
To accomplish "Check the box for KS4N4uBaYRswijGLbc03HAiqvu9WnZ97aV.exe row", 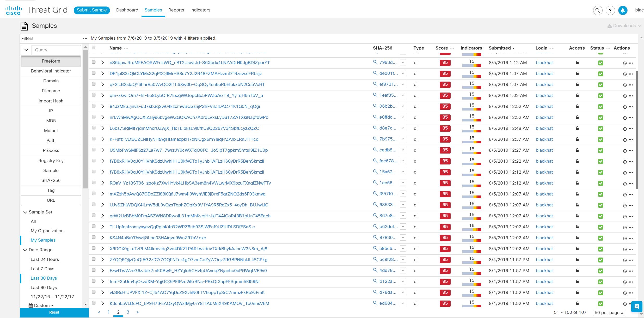I will pyautogui.click(x=94, y=237).
